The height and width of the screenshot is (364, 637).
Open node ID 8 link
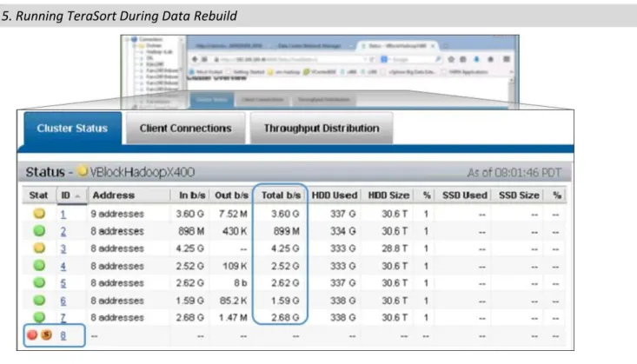point(63,335)
